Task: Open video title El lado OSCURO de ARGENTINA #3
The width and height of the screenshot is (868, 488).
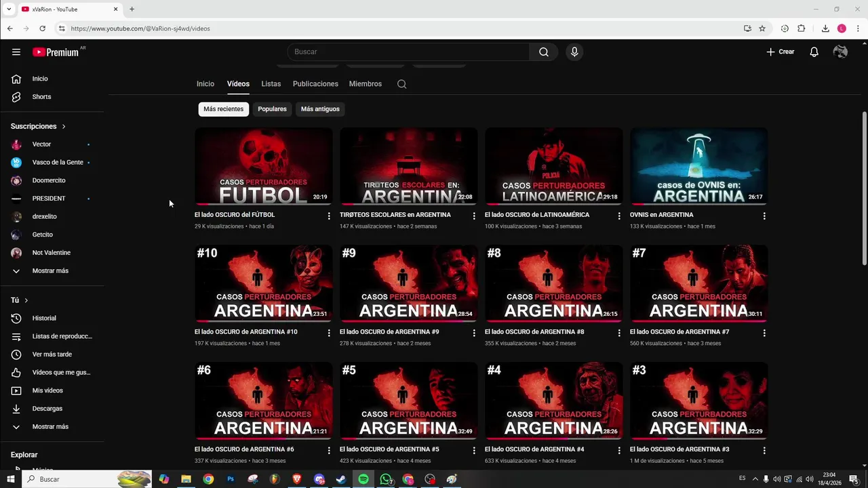Action: (x=679, y=449)
